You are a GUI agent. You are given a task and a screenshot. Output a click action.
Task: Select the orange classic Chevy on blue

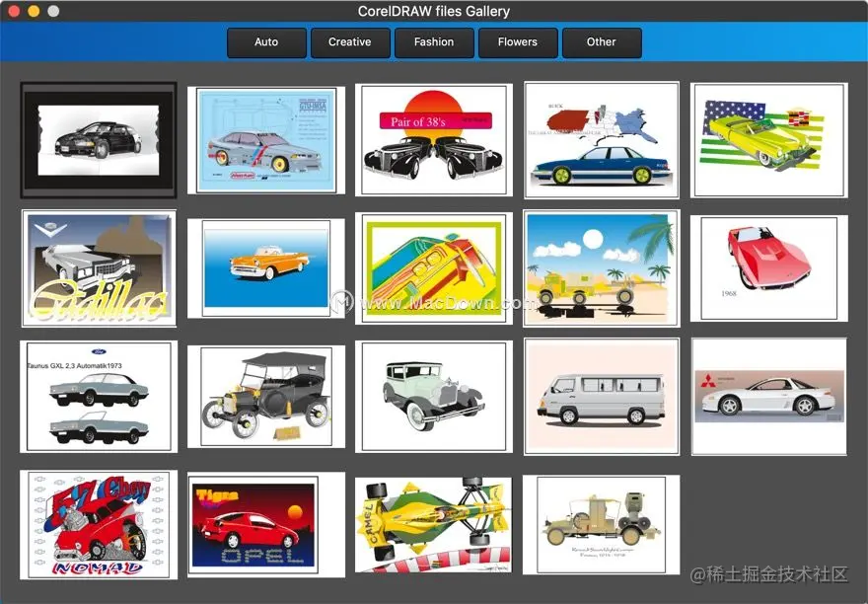(x=266, y=268)
